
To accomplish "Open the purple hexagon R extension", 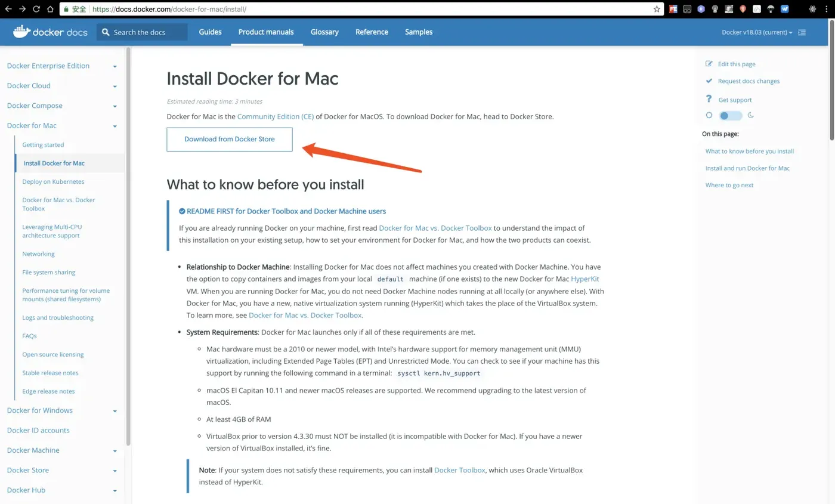I will pos(701,9).
